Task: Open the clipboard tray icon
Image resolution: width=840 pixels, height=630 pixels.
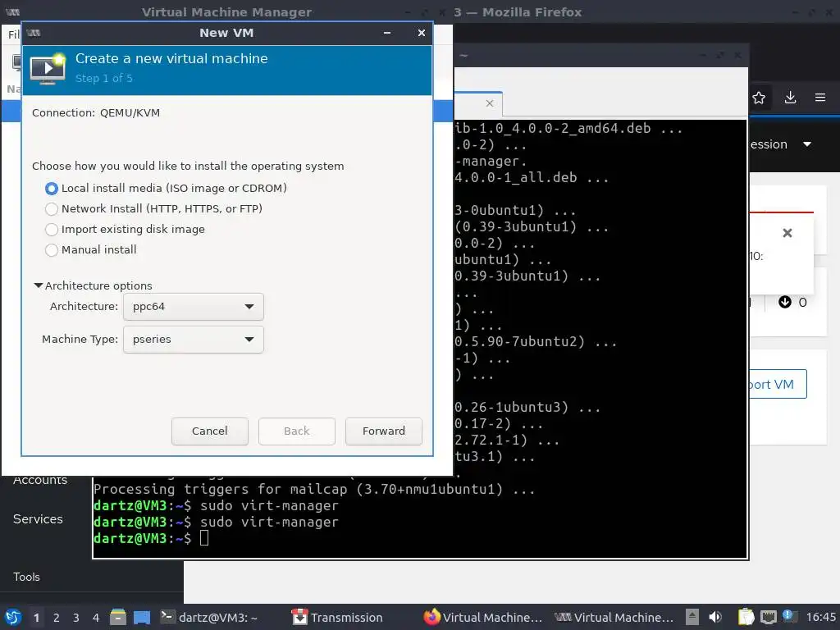Action: pos(746,617)
